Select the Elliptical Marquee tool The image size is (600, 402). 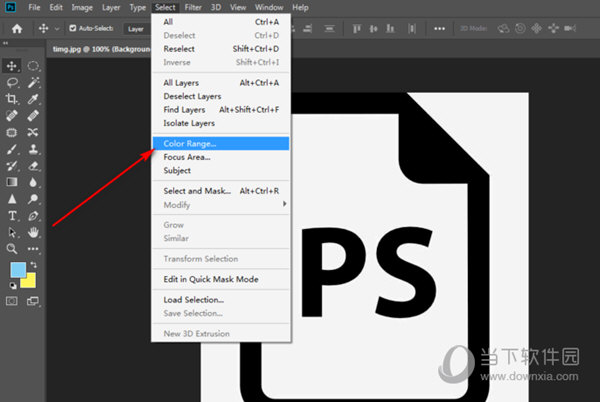33,65
